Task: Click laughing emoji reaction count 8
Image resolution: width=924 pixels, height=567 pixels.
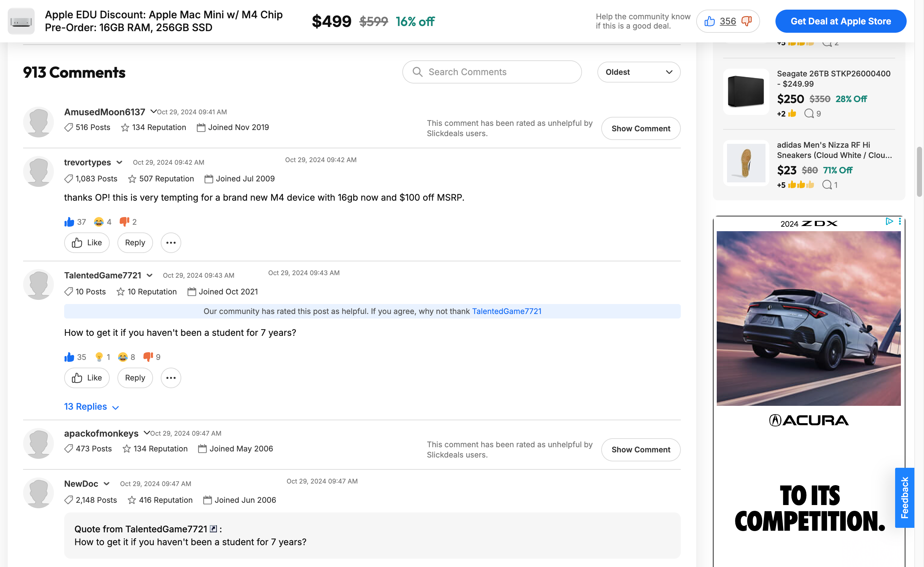Action: click(126, 357)
